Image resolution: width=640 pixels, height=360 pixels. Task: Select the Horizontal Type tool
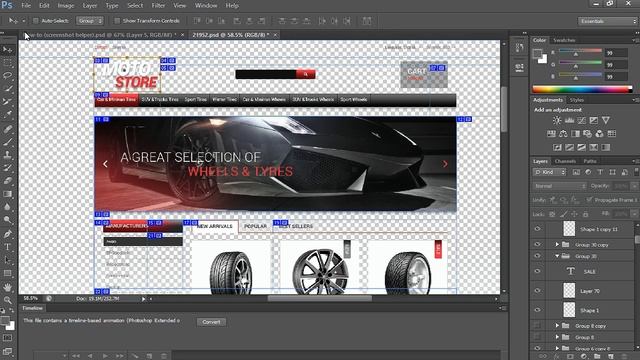pyautogui.click(x=7, y=247)
